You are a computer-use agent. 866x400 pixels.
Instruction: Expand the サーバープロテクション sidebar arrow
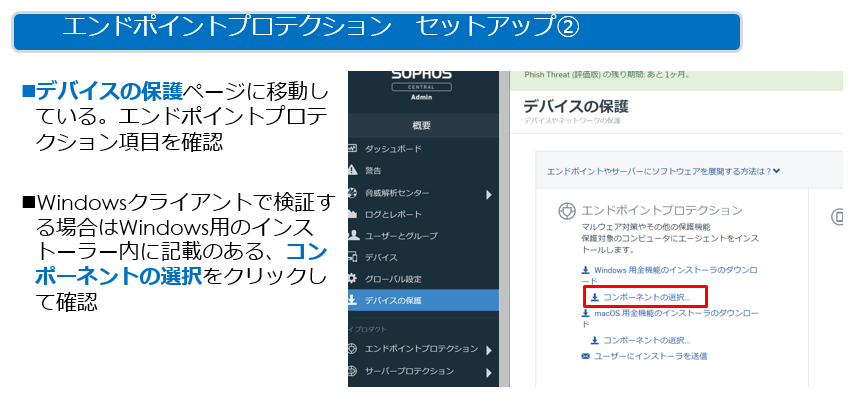[489, 374]
